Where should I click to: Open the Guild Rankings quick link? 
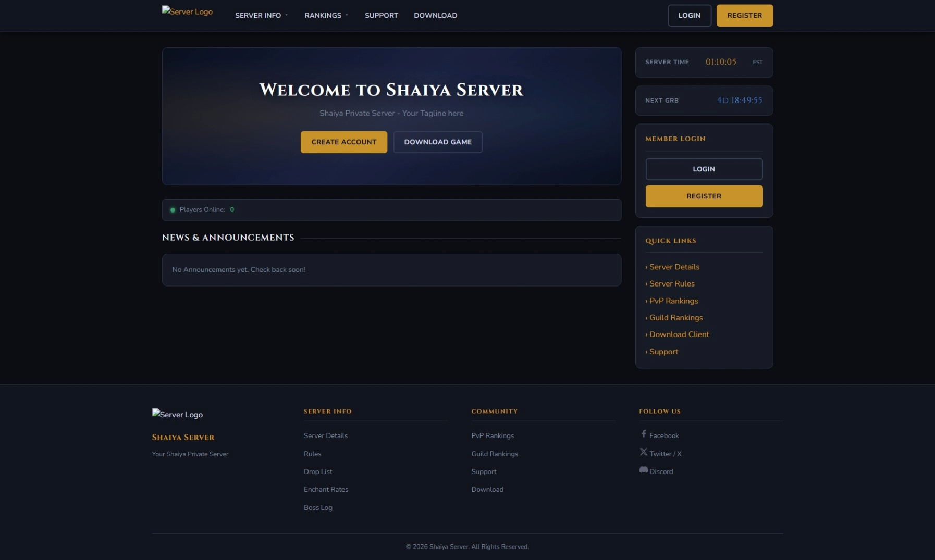click(674, 317)
